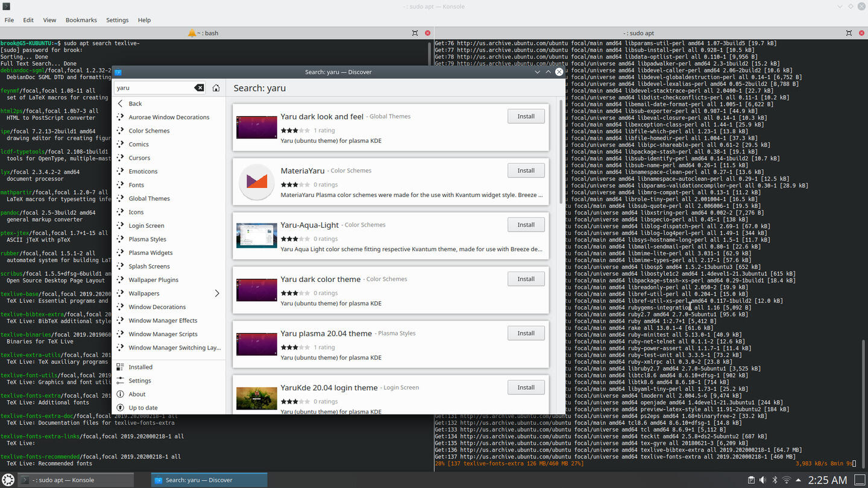Open Window Manager Scripts category

click(169, 334)
